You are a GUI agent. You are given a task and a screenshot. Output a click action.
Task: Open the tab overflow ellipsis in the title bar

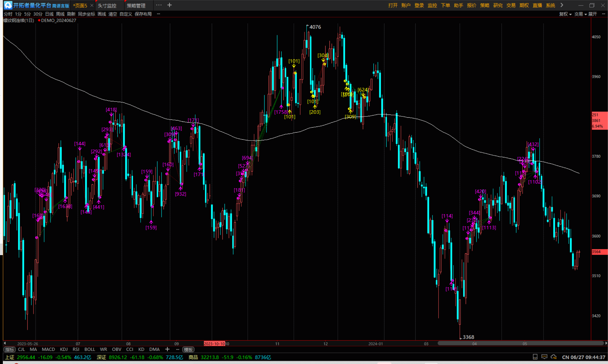click(159, 5)
